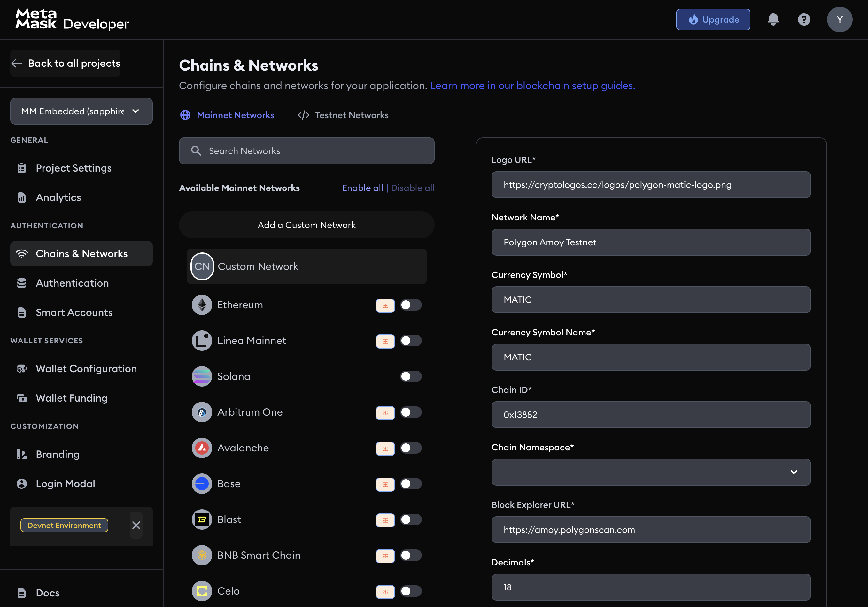Click the Upgrade button
Screen dimensions: 868x607
(x=713, y=20)
